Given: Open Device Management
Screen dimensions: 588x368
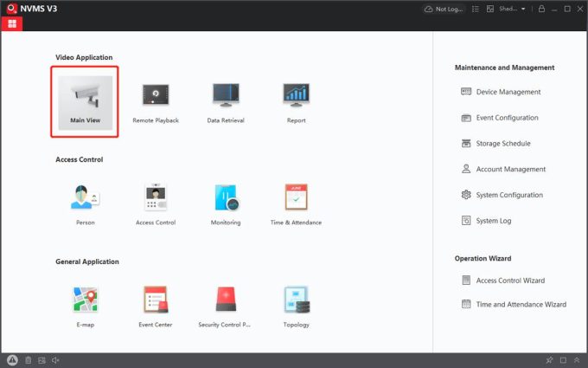Looking at the screenshot, I should (x=508, y=92).
